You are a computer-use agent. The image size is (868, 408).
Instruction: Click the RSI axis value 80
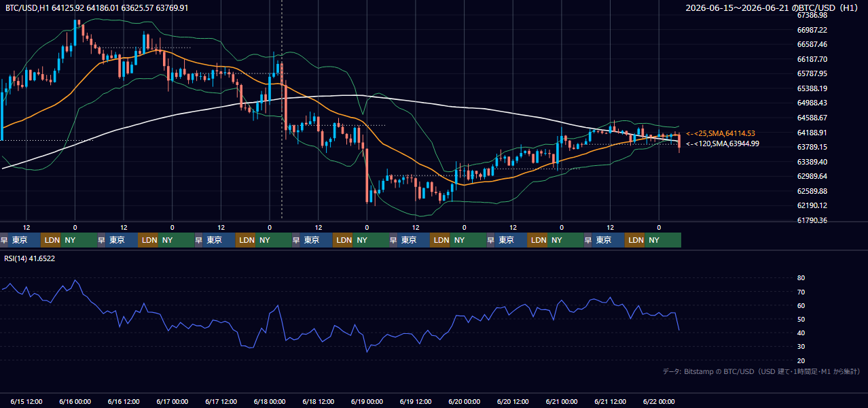pyautogui.click(x=801, y=278)
